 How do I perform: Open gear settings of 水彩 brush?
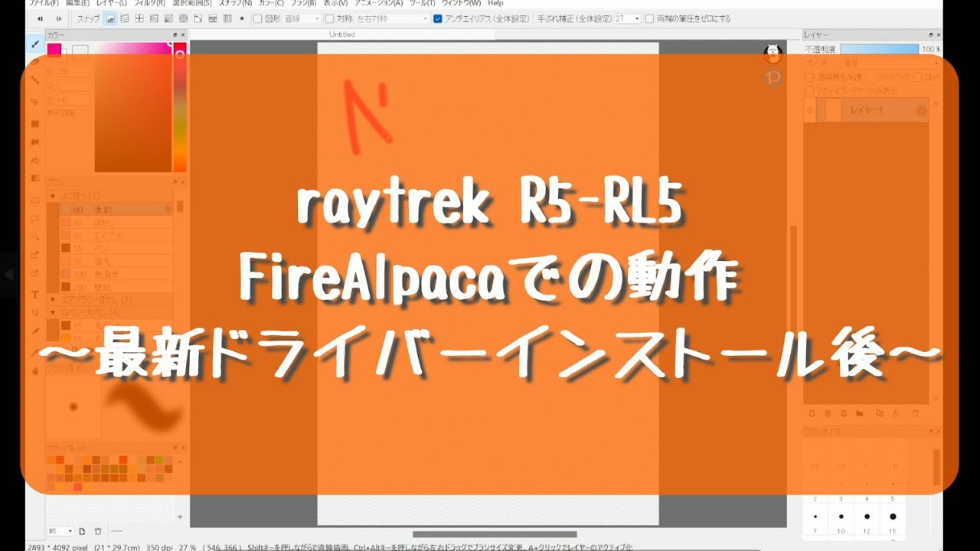167,209
